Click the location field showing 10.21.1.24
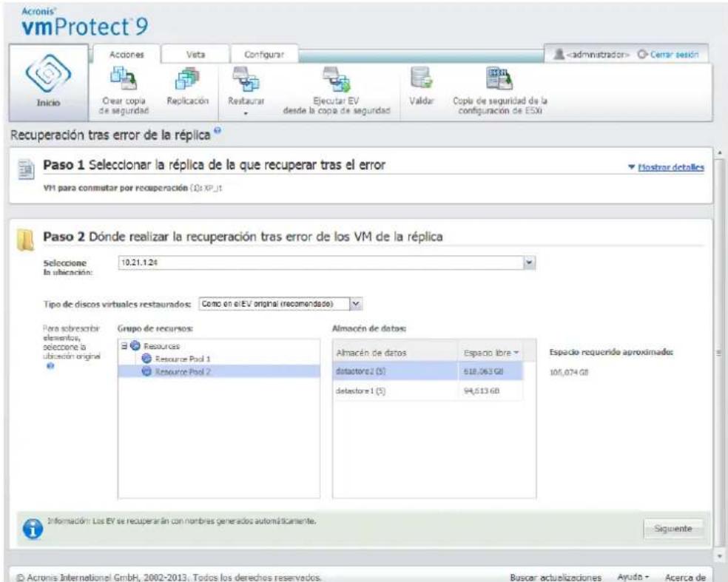The width and height of the screenshot is (728, 582). [x=321, y=263]
